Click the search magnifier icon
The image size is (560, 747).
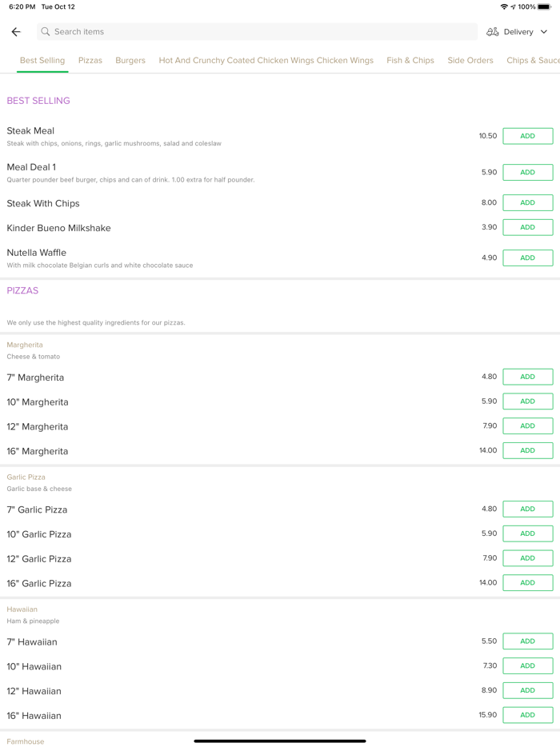[46, 32]
